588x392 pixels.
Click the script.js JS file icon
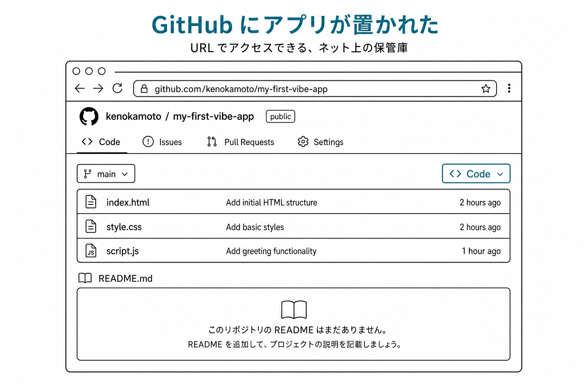(x=91, y=251)
